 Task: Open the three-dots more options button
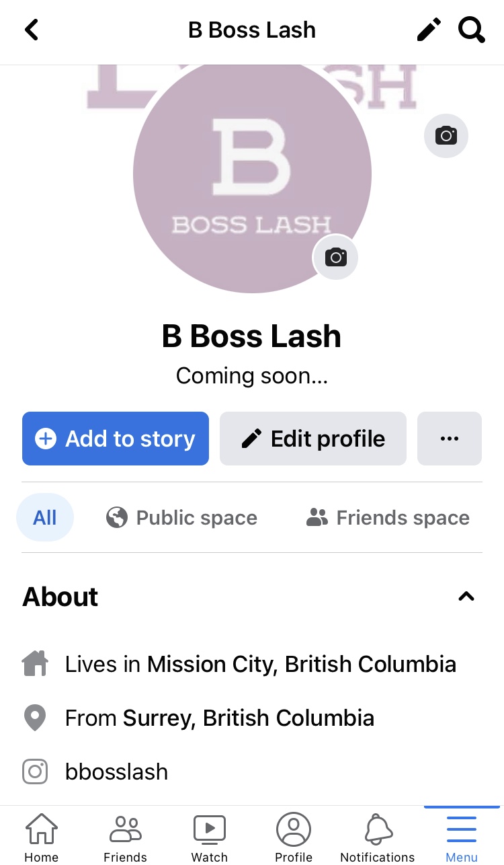pyautogui.click(x=449, y=439)
